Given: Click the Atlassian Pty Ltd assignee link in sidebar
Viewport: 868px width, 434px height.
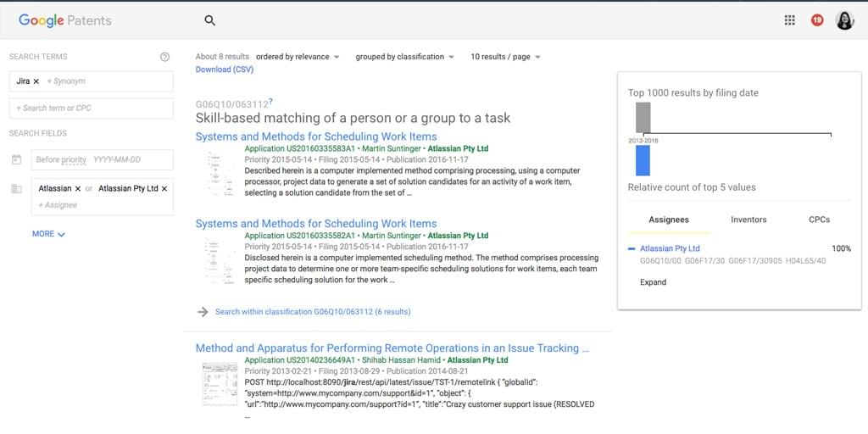Looking at the screenshot, I should coord(670,248).
